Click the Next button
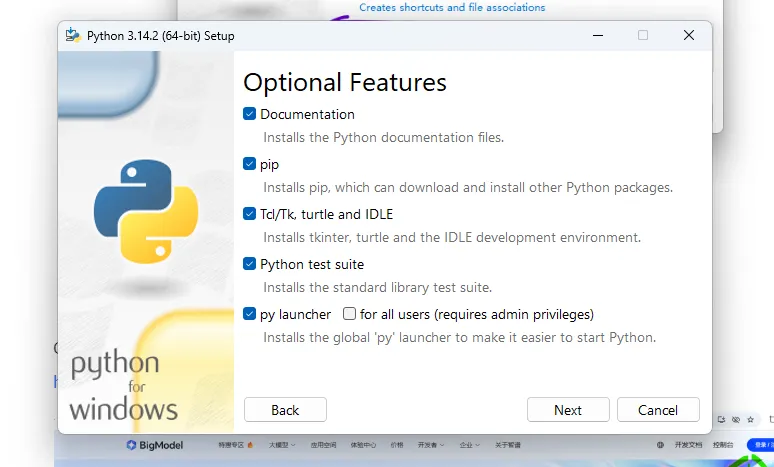Screen dimensions: 774x467 [x=568, y=410]
